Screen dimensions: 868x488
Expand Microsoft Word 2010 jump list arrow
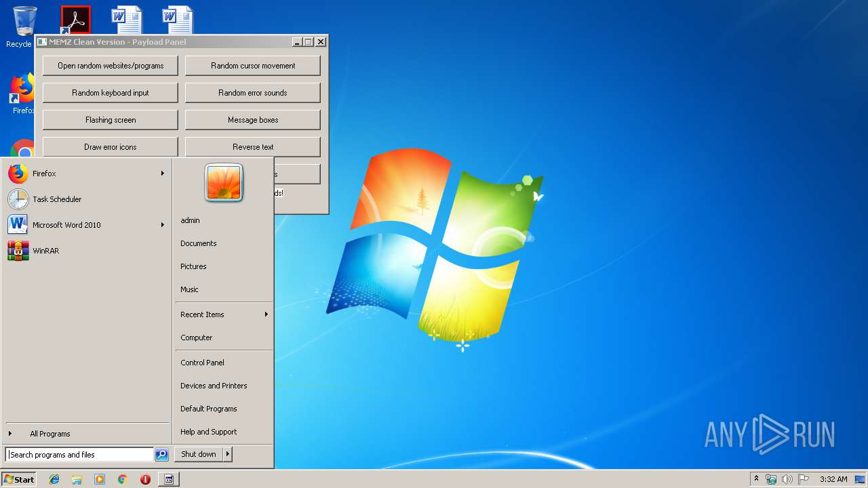coord(163,225)
